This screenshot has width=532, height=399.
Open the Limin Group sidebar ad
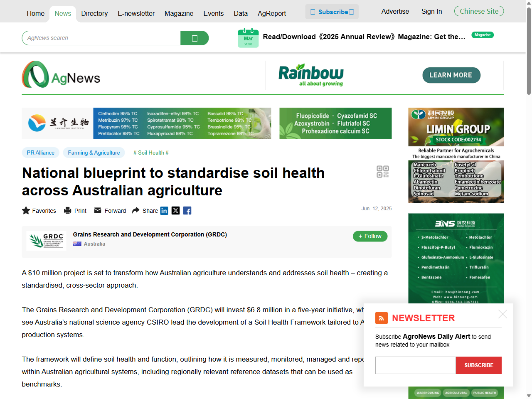click(x=456, y=155)
